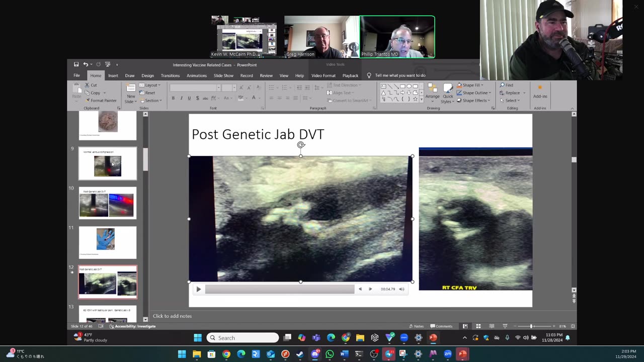644x362 pixels.
Task: Switch to Slide Sorter view
Action: (478, 326)
